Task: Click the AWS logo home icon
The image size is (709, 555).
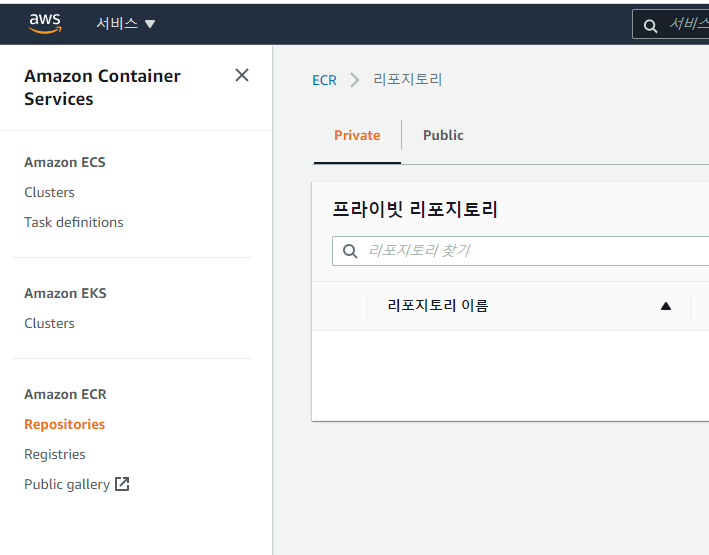Action: [x=45, y=23]
